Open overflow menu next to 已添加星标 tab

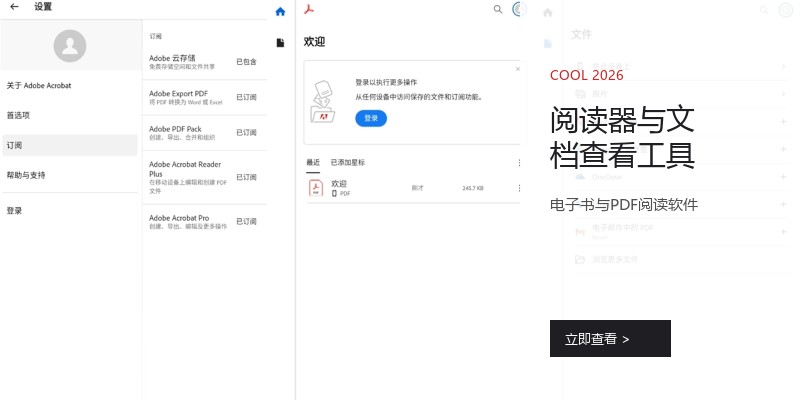[x=519, y=162]
